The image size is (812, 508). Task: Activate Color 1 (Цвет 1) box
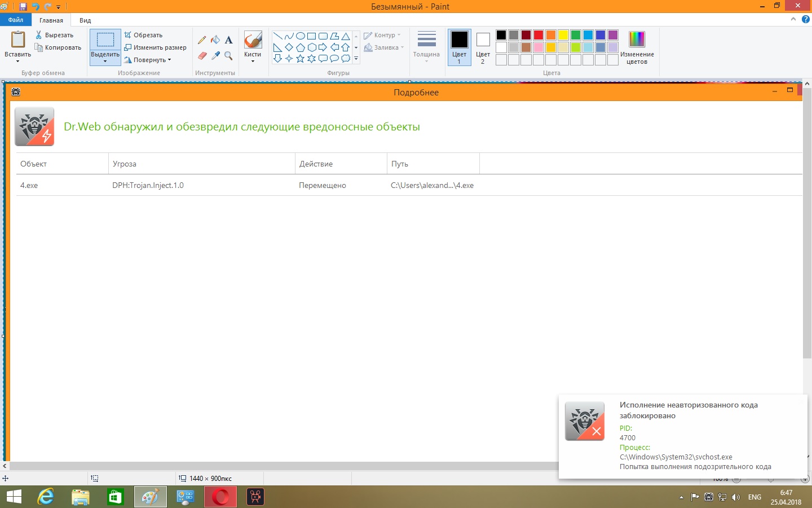tap(459, 47)
